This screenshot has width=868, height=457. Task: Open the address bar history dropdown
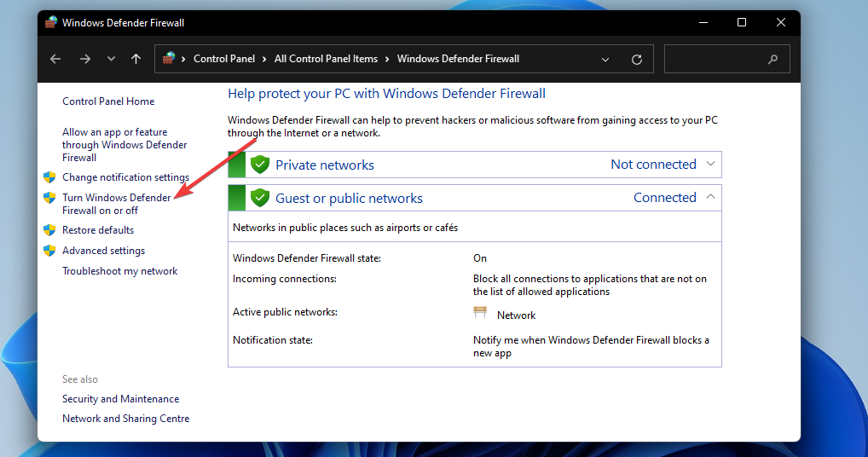click(x=605, y=59)
